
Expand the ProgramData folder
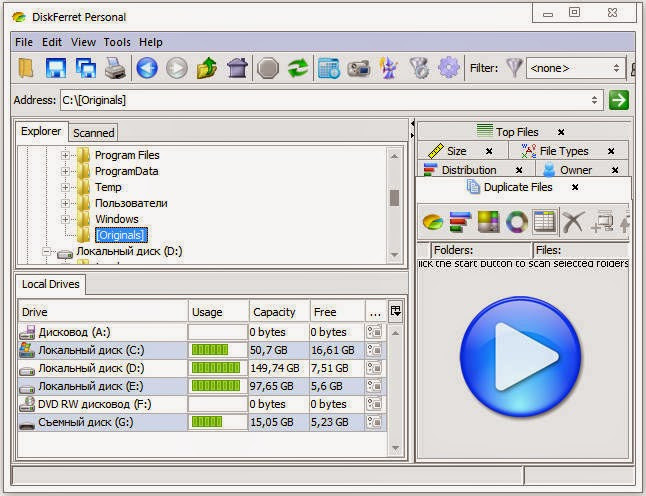65,171
